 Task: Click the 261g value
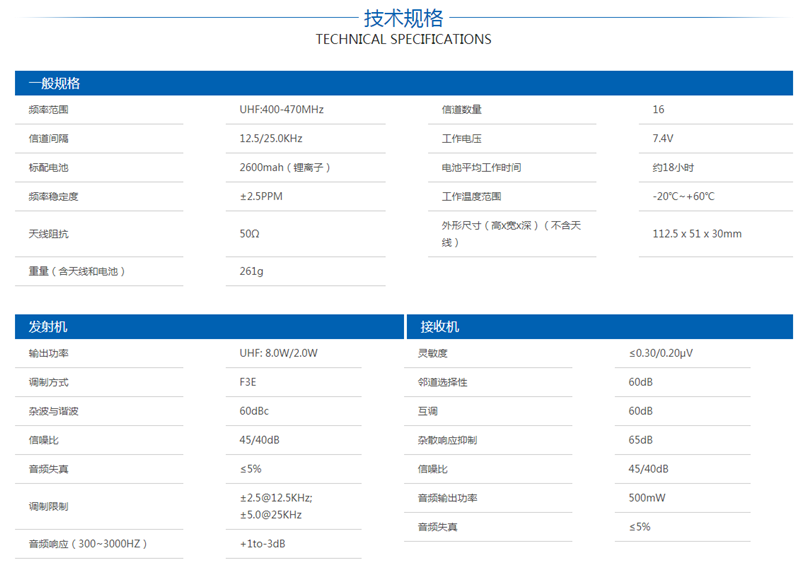pos(252,272)
